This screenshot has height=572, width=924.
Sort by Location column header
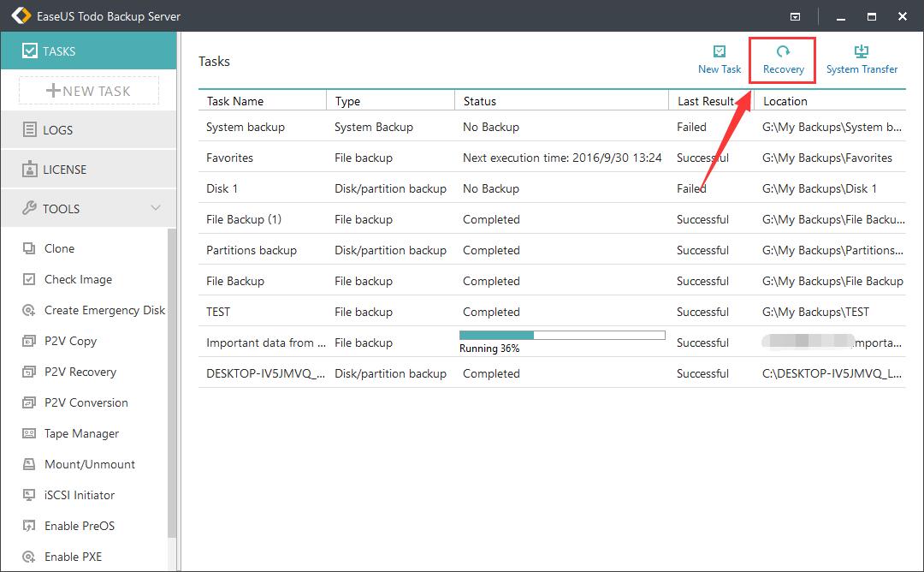(830, 101)
